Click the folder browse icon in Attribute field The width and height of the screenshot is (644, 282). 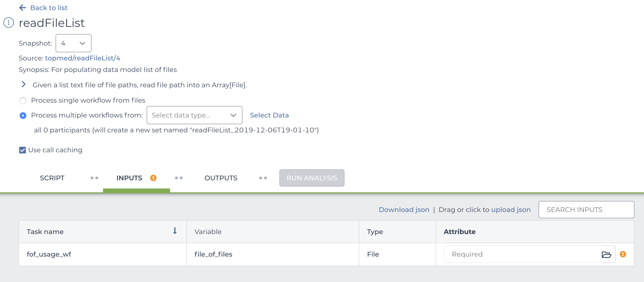tap(606, 254)
